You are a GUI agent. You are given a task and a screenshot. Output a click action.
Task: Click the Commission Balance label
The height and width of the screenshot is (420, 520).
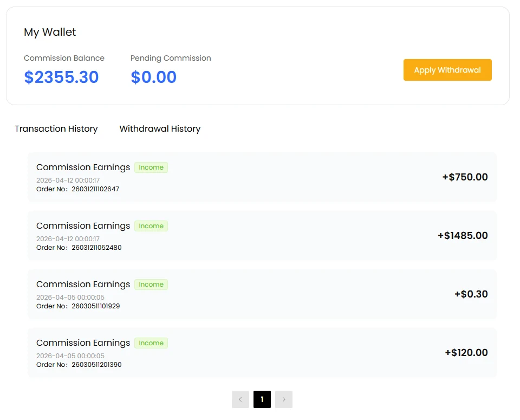point(64,58)
